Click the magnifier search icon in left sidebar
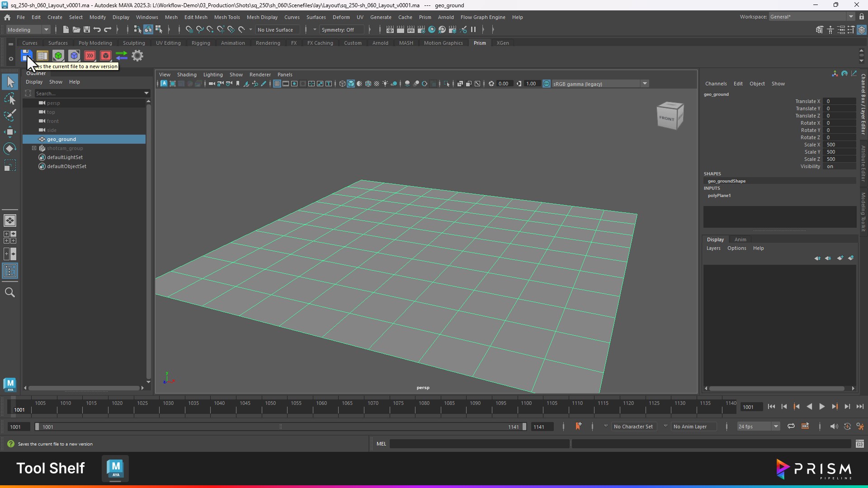 click(10, 292)
